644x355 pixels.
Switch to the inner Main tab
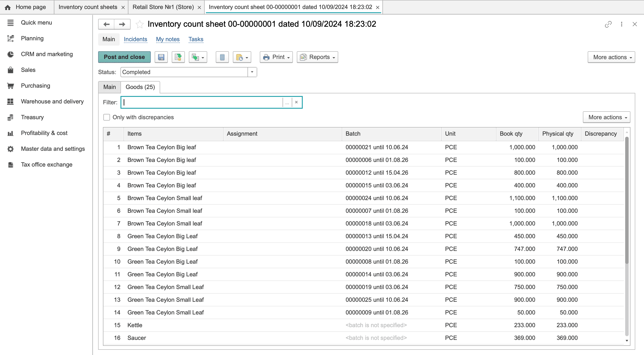[110, 87]
